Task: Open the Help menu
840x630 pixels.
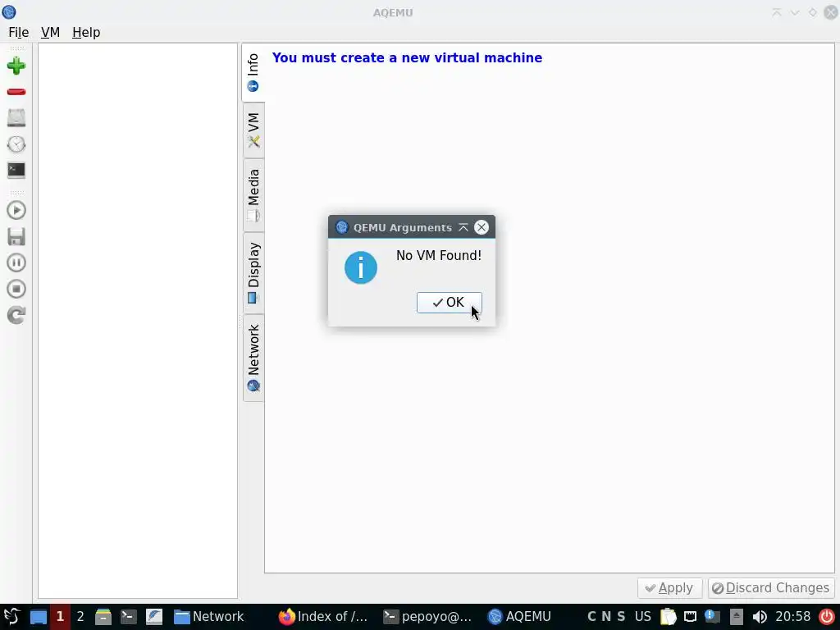Action: coord(86,32)
